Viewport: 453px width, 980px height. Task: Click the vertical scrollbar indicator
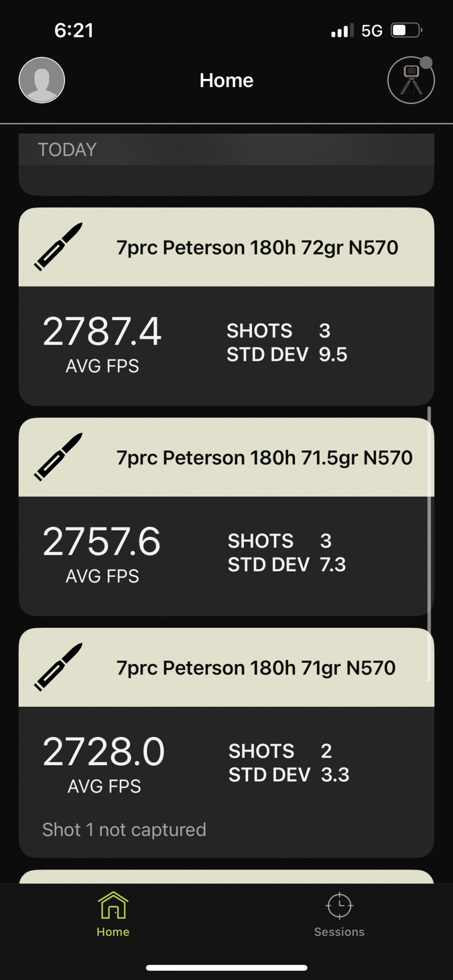429,543
